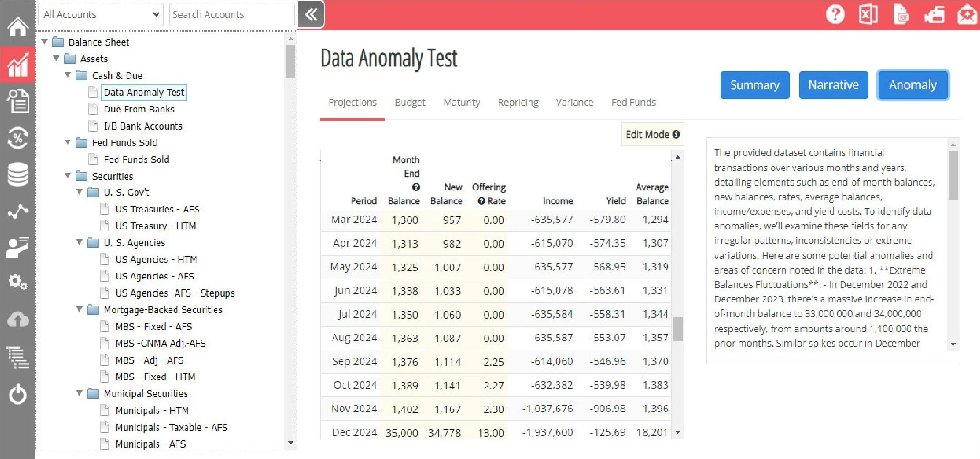This screenshot has height=459, width=980.
Task: Open the All Accounts dropdown
Action: (100, 15)
